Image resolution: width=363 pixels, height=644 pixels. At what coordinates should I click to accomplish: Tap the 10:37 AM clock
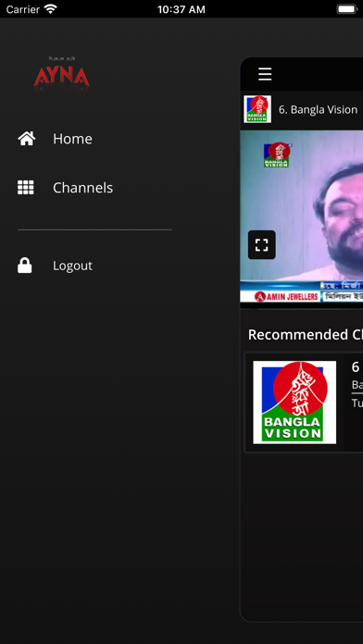(x=181, y=9)
